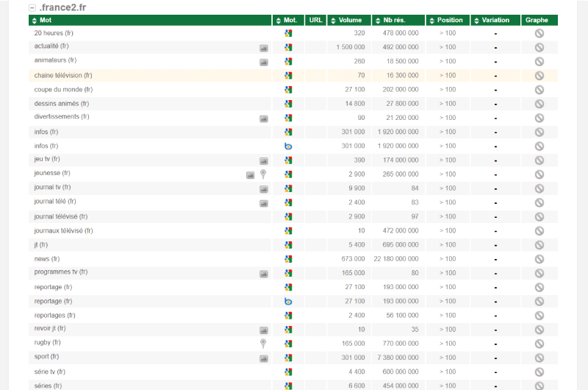Click volume value 673 000
Viewport: 588px width, 390px height.
point(353,259)
